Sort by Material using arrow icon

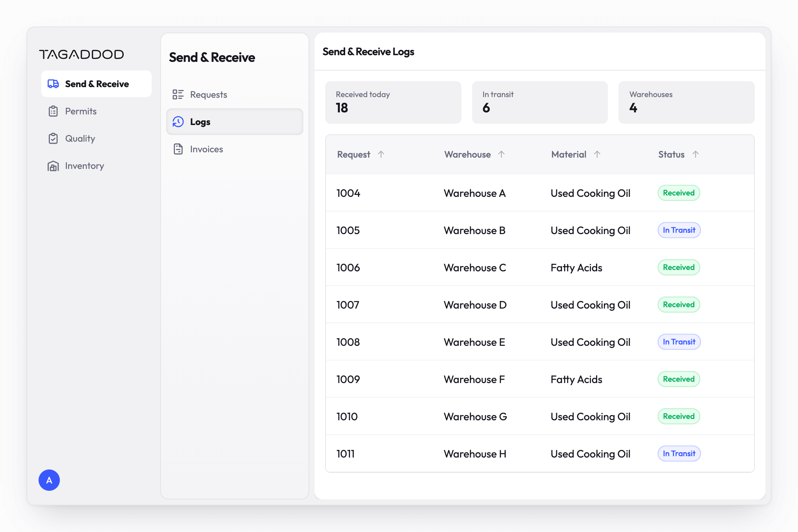click(x=597, y=154)
